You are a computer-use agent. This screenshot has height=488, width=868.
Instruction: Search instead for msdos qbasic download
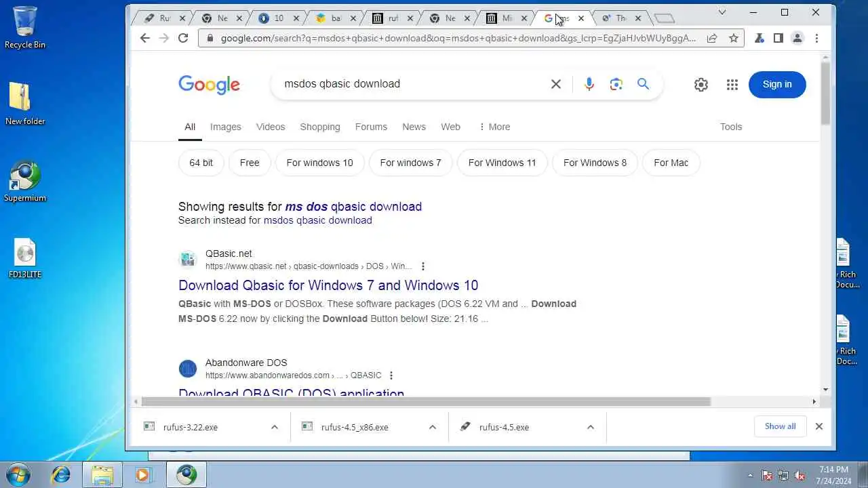pyautogui.click(x=317, y=220)
